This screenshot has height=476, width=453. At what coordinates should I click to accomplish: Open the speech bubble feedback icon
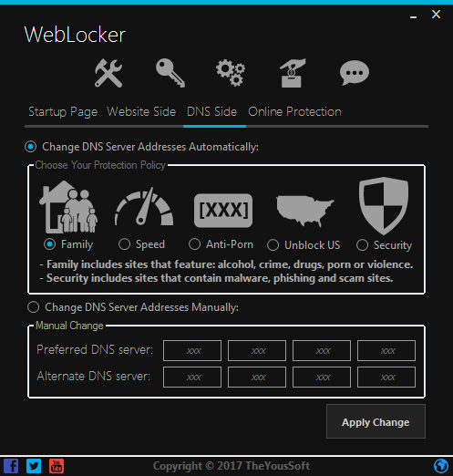pyautogui.click(x=355, y=73)
